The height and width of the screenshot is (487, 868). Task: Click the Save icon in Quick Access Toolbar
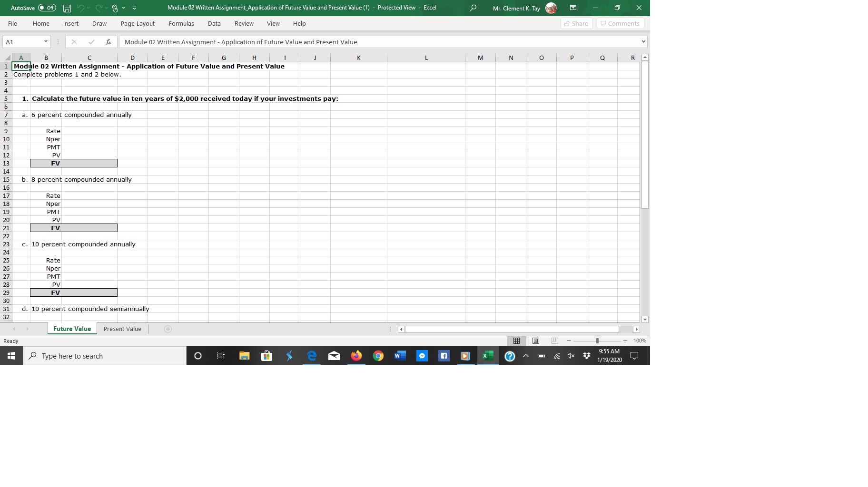coord(67,8)
